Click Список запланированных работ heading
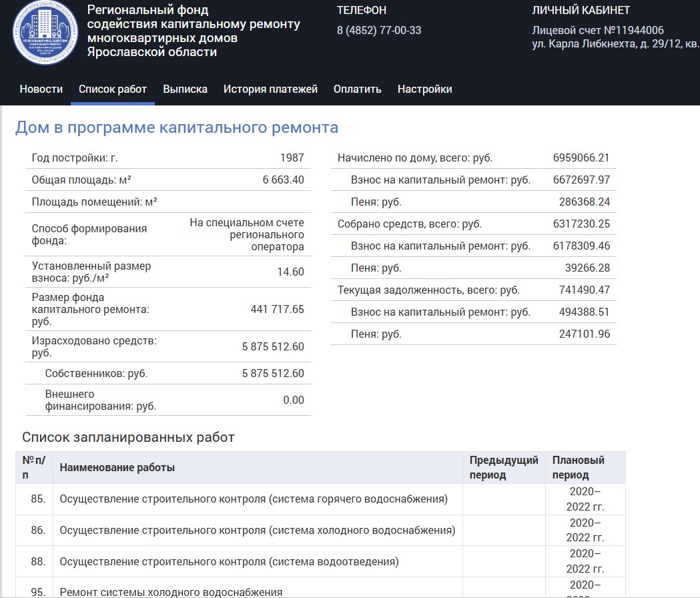The width and height of the screenshot is (700, 598). point(129,437)
